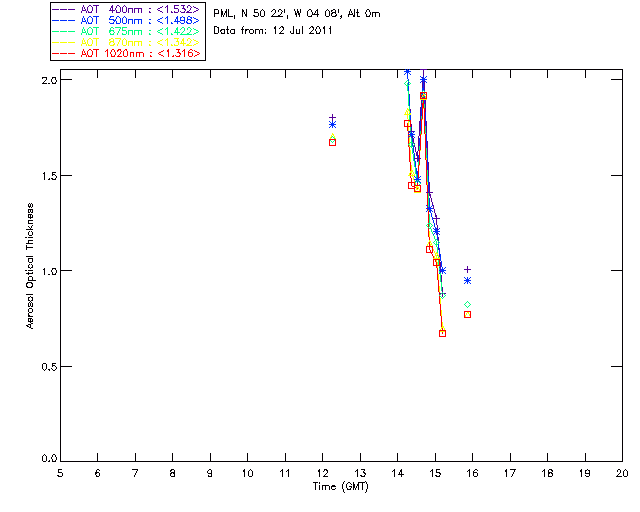Click the x-axis tick label 8
The width and height of the screenshot is (640, 512).
click(173, 473)
